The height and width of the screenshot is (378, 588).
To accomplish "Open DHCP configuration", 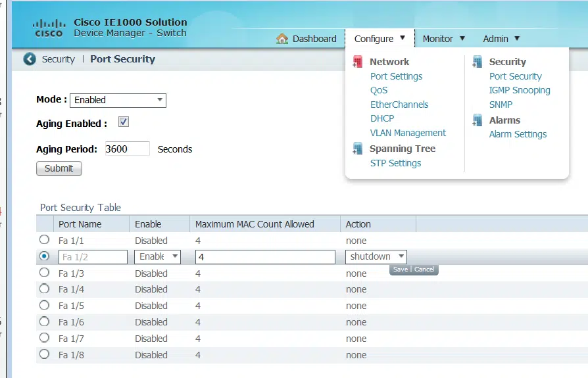I will [382, 118].
